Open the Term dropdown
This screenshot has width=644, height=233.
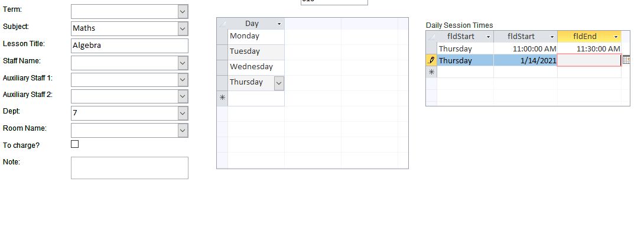pos(183,11)
